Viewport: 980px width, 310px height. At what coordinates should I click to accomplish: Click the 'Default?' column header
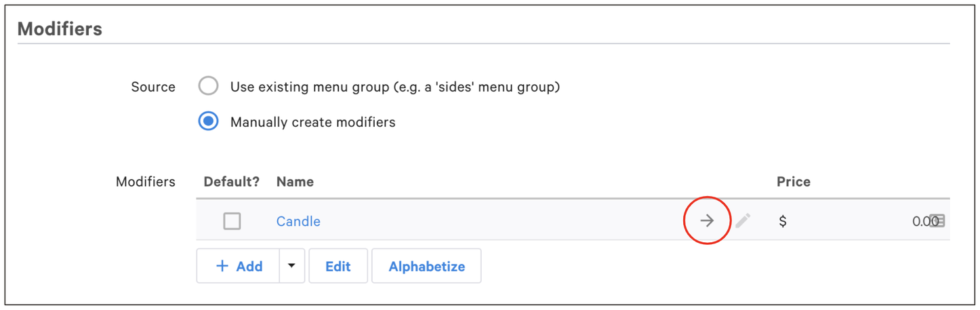(x=231, y=182)
